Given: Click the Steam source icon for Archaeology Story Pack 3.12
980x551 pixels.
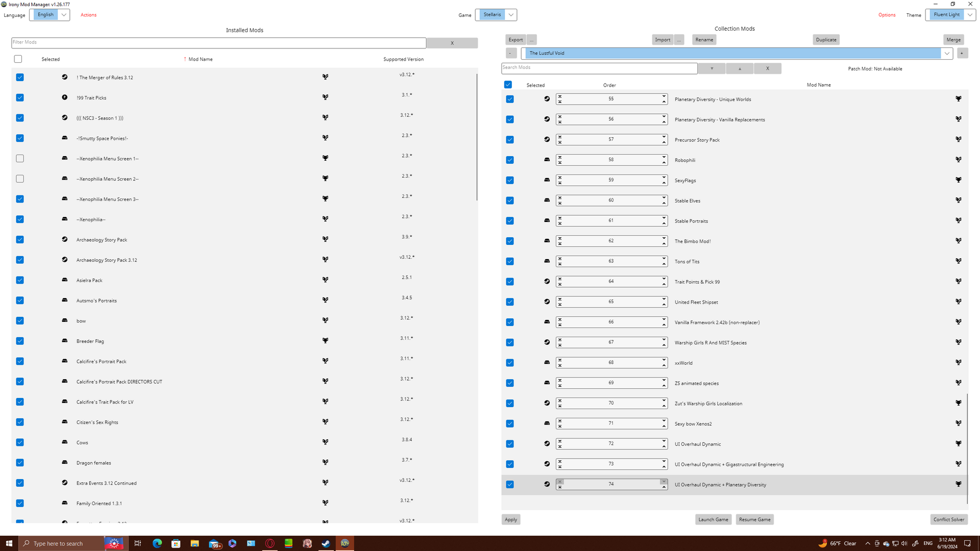Looking at the screenshot, I should [x=64, y=260].
